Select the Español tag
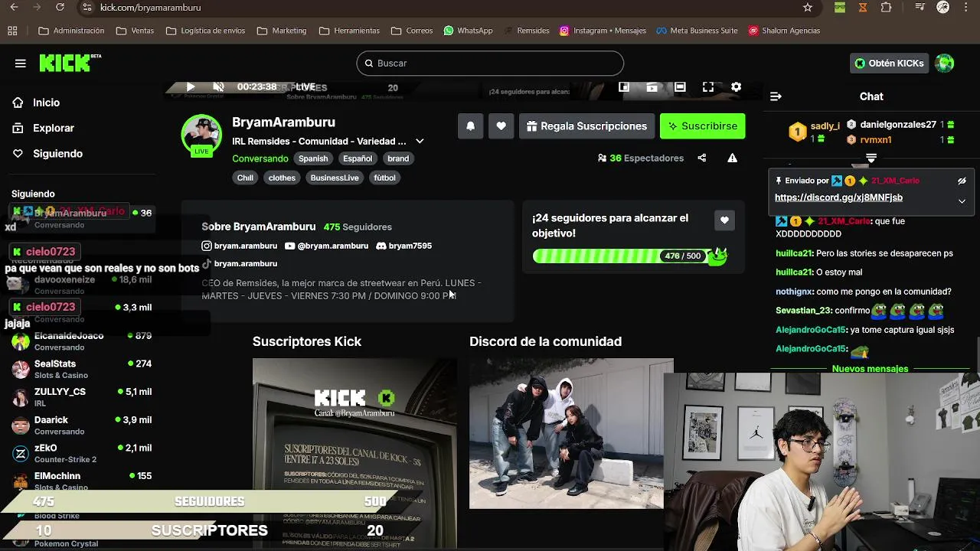The height and width of the screenshot is (551, 980). 358,158
